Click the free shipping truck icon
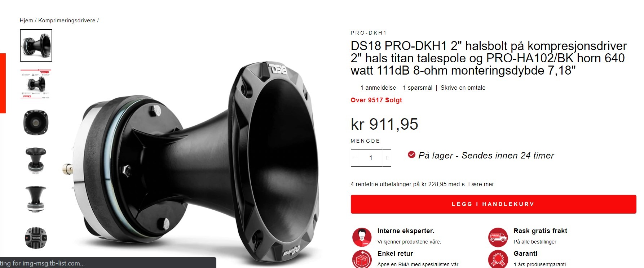644x268 pixels. [498, 237]
